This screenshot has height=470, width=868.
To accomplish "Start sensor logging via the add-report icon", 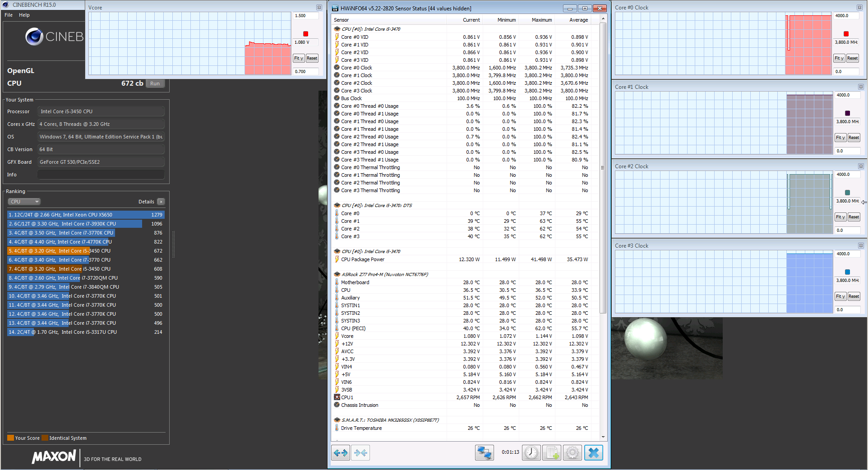I will [551, 453].
